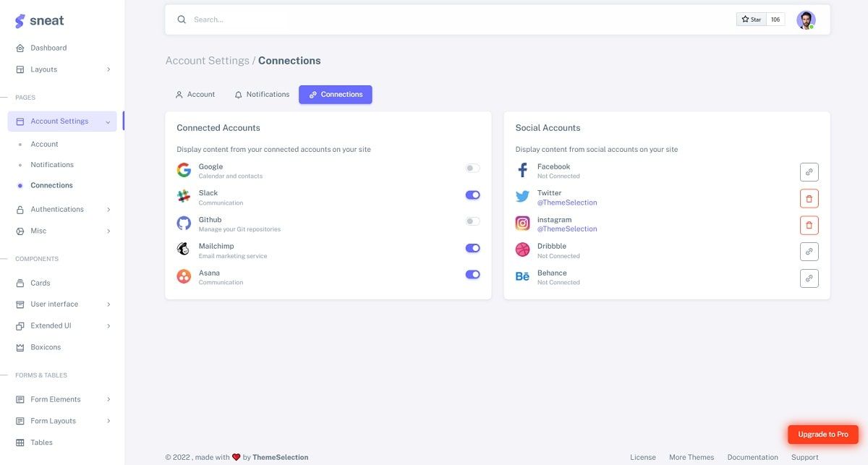Click the Slack icon under Connected Accounts
Image resolution: width=868 pixels, height=465 pixels.
coord(182,195)
